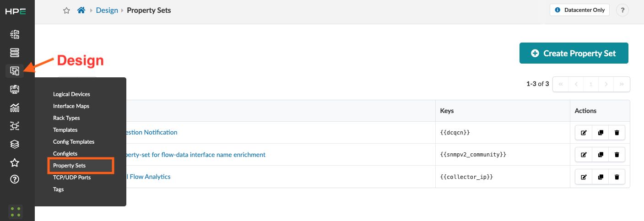
Task: Go to Home via the breadcrumb house icon
Action: coord(81,10)
